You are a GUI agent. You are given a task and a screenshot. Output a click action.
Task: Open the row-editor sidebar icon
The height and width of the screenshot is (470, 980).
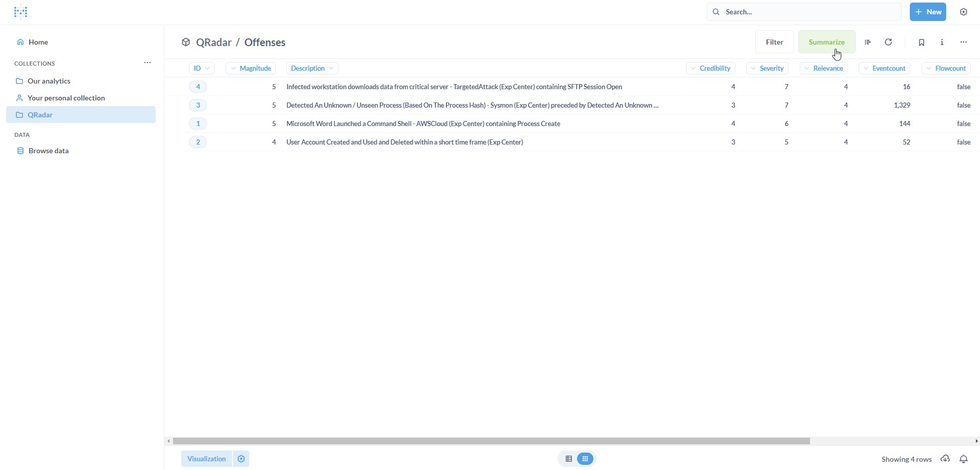868,42
